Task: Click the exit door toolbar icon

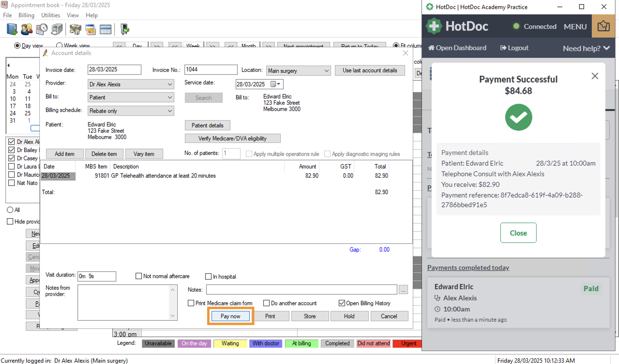Action: (x=125, y=29)
